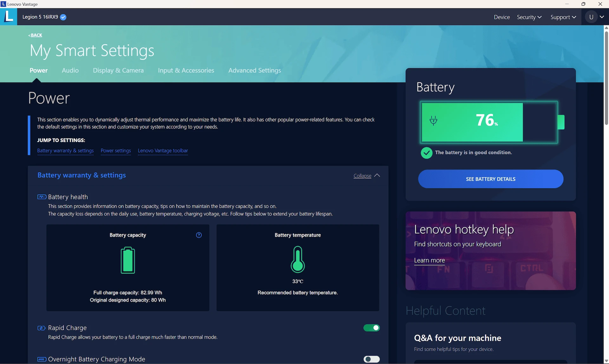Click the scrollbar down arrow

606,361
